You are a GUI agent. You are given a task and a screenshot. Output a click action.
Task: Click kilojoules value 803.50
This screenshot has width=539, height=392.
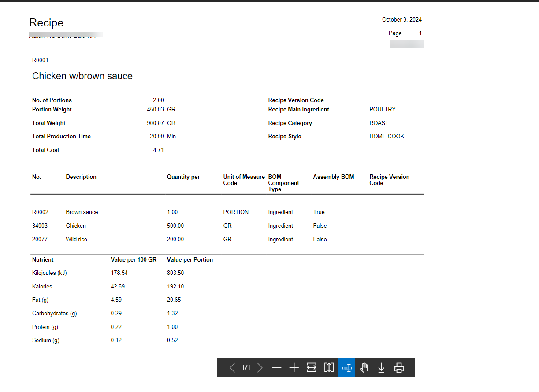pyautogui.click(x=175, y=273)
